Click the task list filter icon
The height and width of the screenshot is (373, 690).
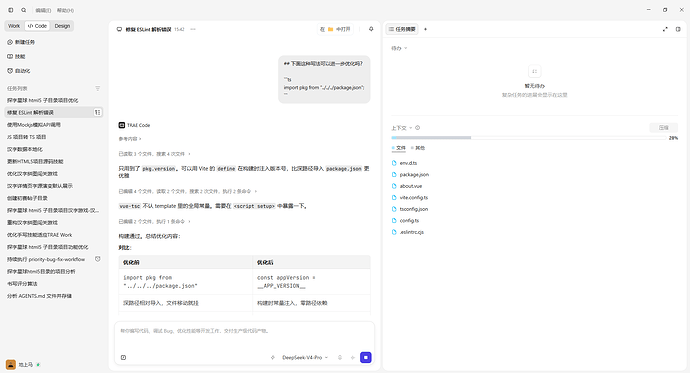[98, 88]
